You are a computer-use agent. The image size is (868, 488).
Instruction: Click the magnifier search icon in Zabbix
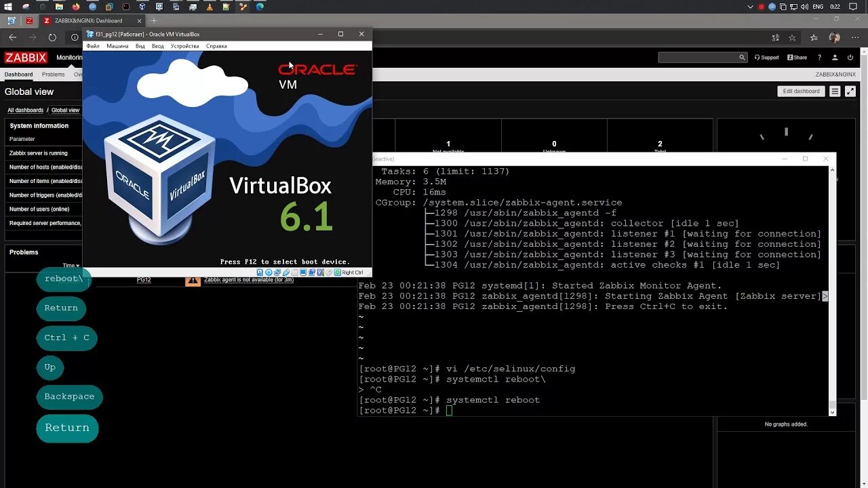click(742, 58)
